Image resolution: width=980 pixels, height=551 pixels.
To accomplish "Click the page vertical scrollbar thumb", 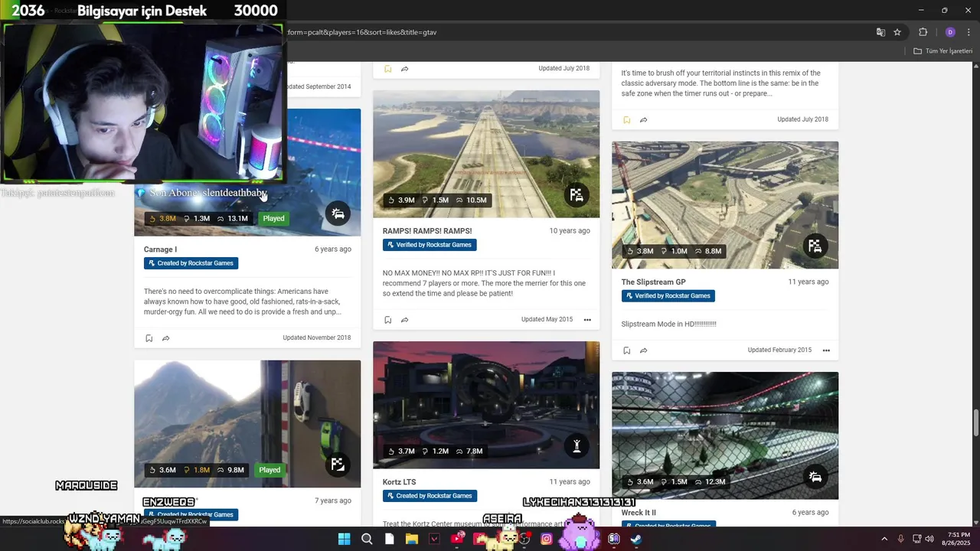I will click(975, 422).
